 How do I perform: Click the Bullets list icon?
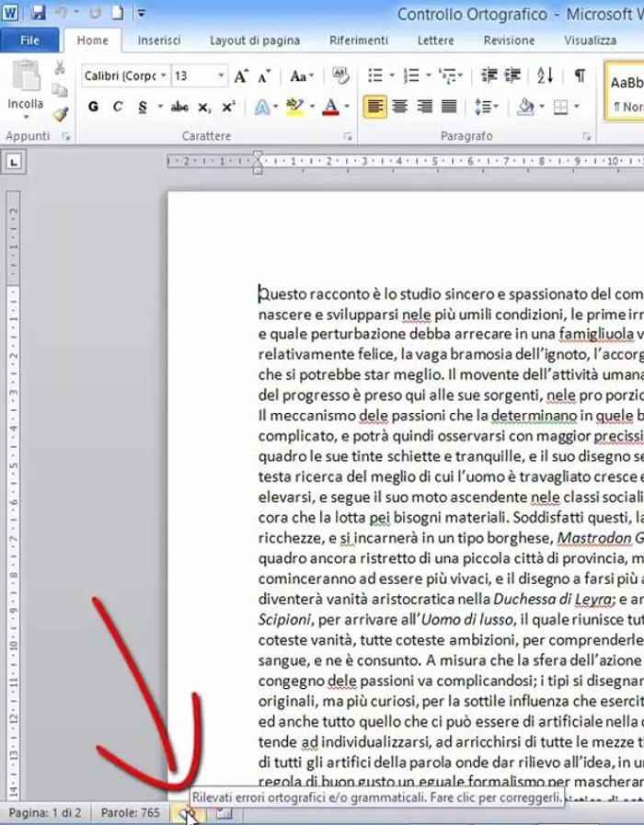(x=375, y=75)
